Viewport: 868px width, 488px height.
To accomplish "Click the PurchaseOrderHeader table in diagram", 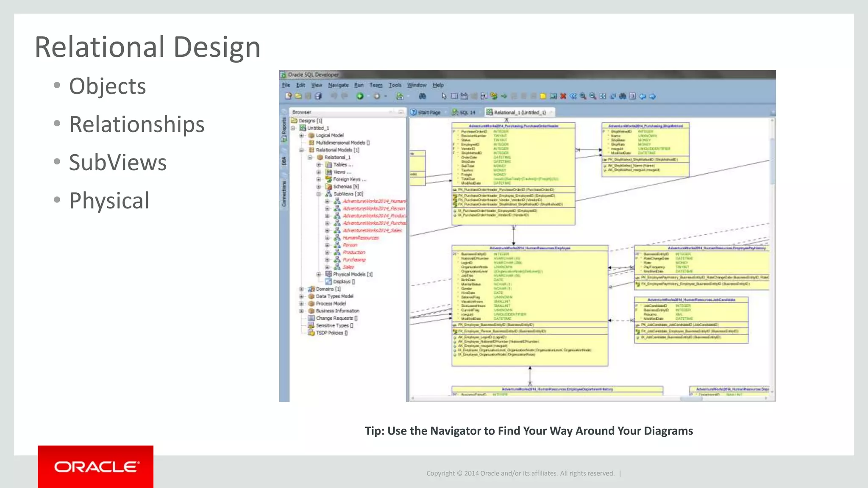I will [x=513, y=174].
